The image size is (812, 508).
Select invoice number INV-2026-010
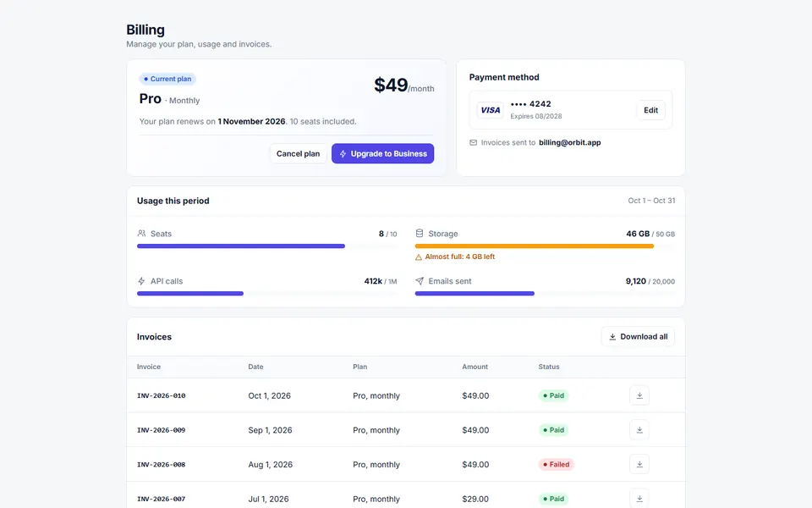[161, 395]
